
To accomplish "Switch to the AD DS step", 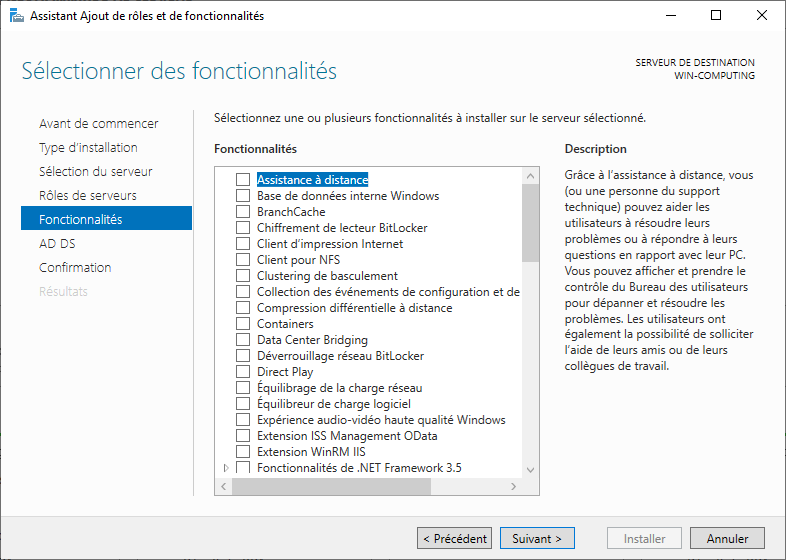I will point(57,244).
